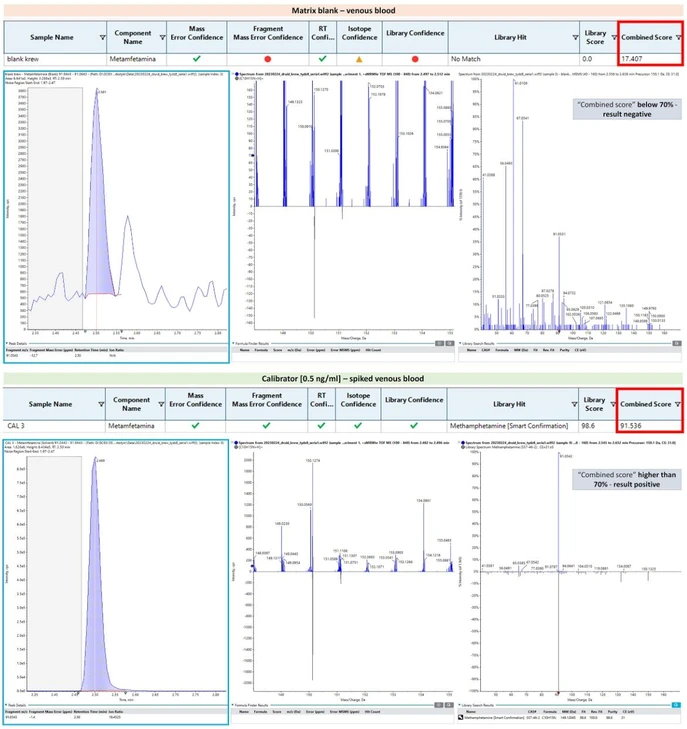
Task: Click grey button in blank Library Search Results bar
Action: pyautogui.click(x=677, y=343)
